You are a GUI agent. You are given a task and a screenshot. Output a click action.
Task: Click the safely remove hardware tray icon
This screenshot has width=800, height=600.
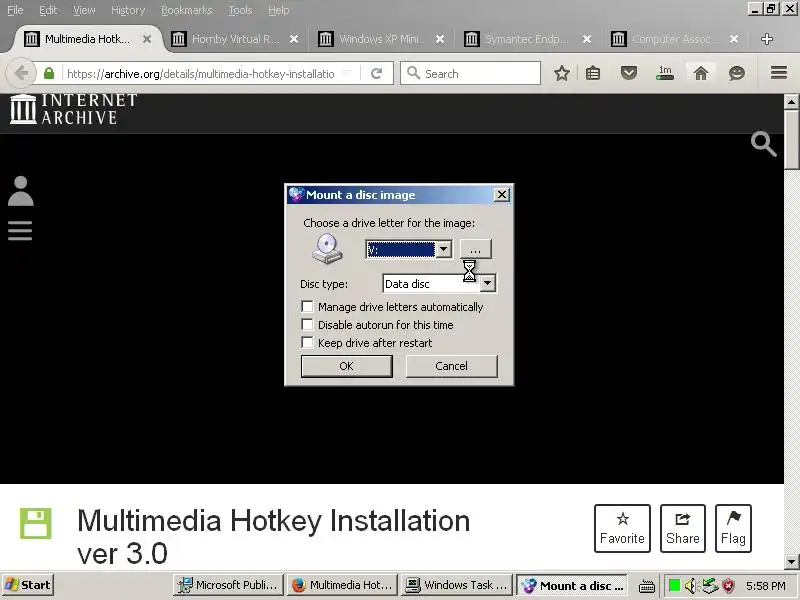tap(710, 585)
